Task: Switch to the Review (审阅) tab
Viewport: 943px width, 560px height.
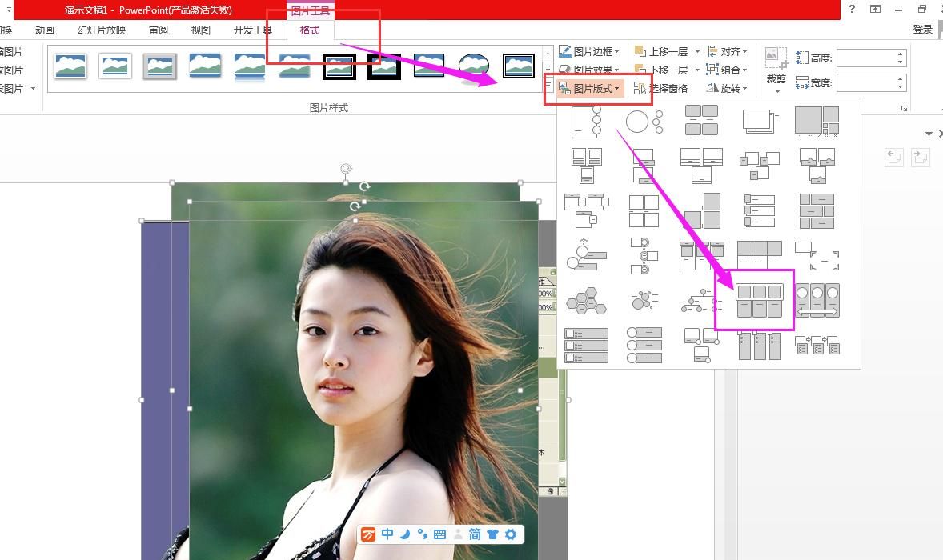Action: (159, 30)
